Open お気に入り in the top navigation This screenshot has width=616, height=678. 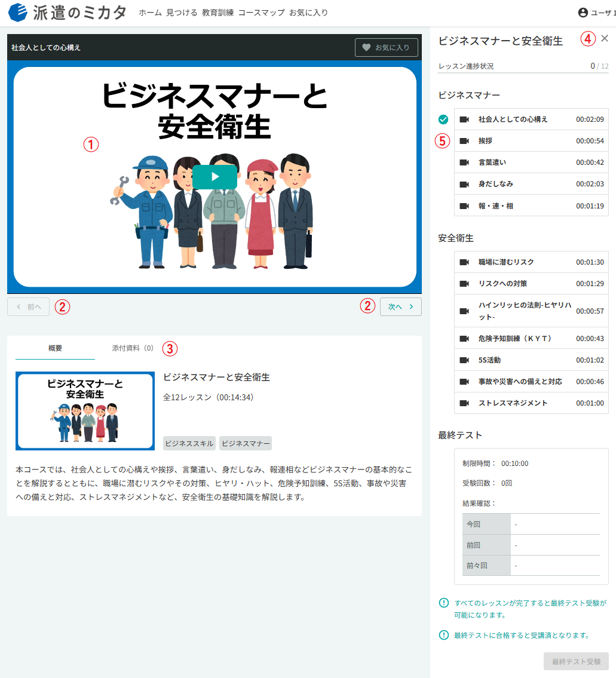pyautogui.click(x=308, y=13)
